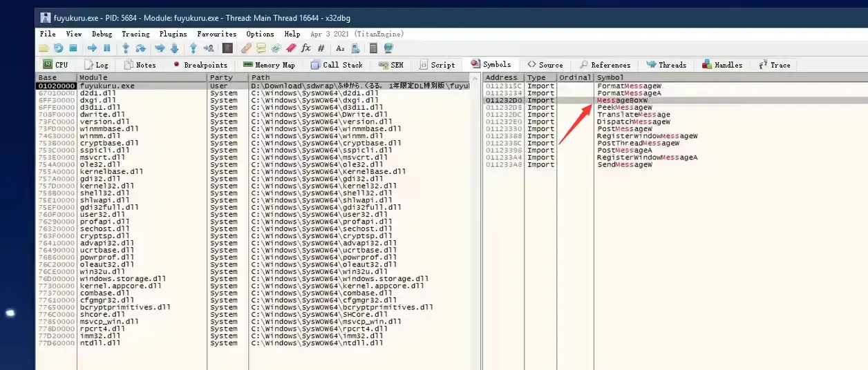Screen dimensions: 868x370
Task: Click the step over toolbar icon
Action: [x=140, y=48]
